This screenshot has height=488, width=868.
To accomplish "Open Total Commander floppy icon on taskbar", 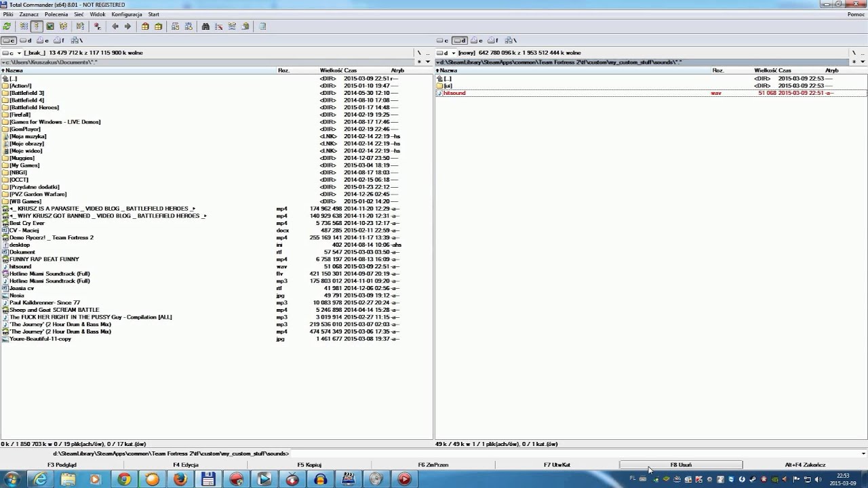I will (x=208, y=479).
